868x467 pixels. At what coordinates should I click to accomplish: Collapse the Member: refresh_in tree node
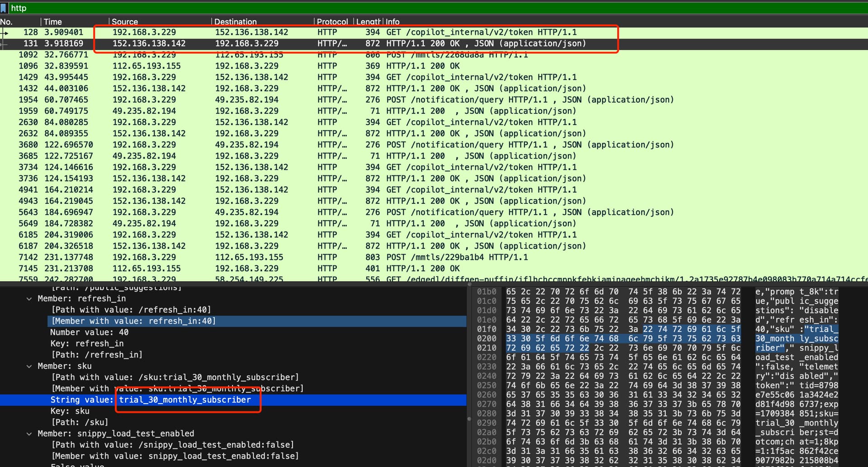click(29, 299)
